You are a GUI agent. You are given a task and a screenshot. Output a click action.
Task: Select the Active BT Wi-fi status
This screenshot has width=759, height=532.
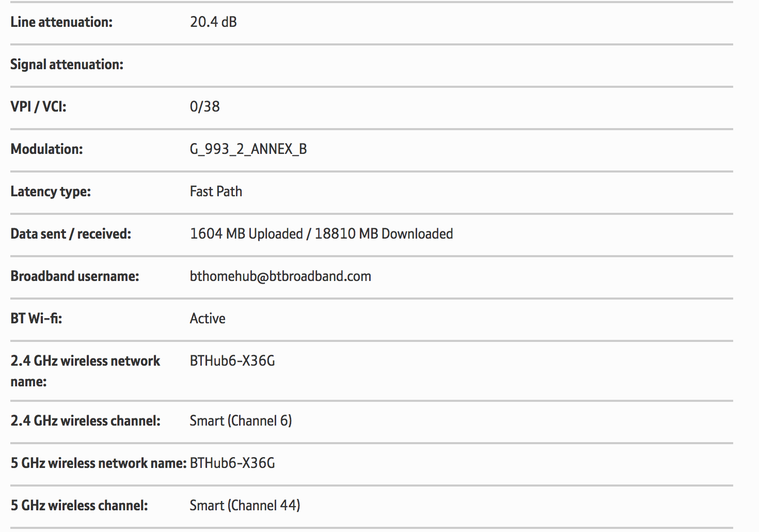point(208,319)
